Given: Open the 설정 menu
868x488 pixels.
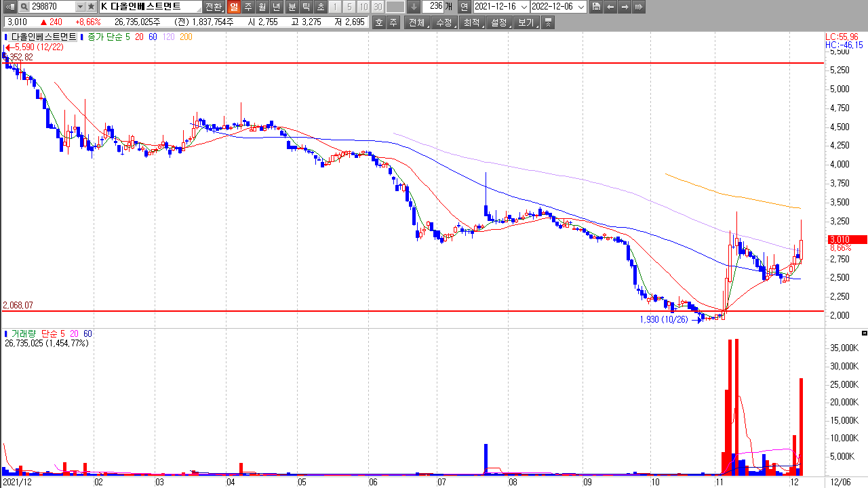Looking at the screenshot, I should point(498,22).
